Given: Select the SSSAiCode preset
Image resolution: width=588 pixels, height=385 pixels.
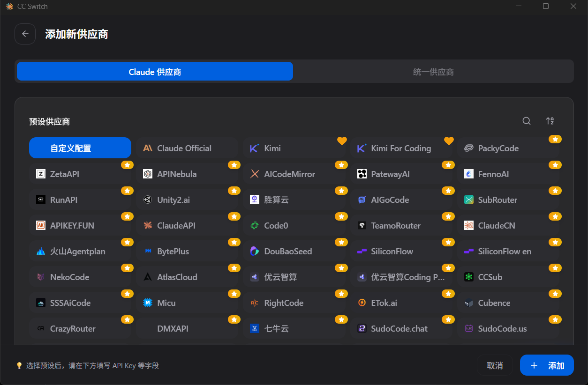Looking at the screenshot, I should (80, 303).
